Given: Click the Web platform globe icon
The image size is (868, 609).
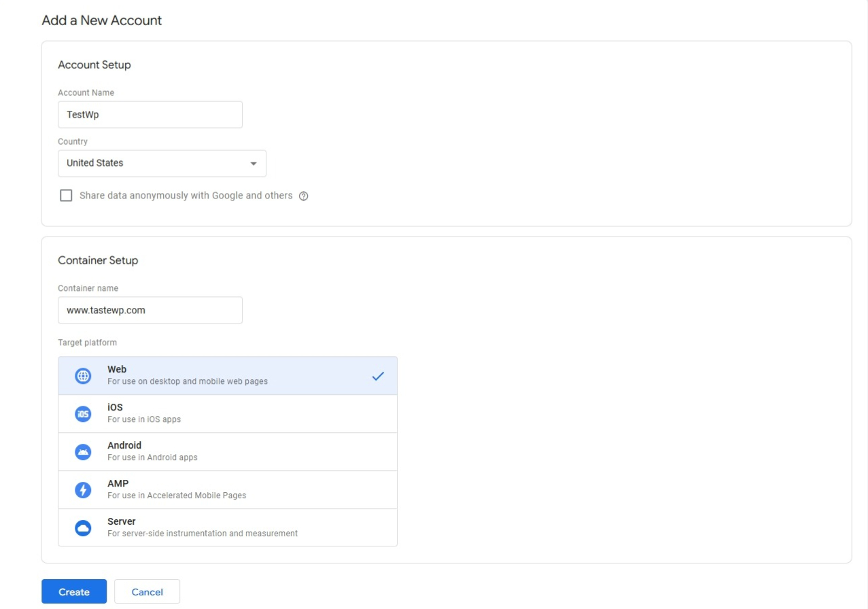Looking at the screenshot, I should pyautogui.click(x=83, y=376).
